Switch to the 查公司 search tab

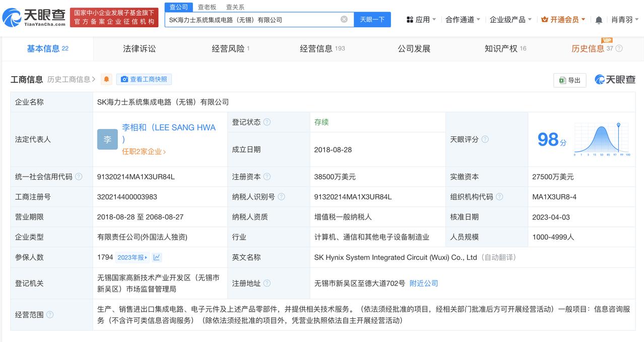pyautogui.click(x=178, y=7)
